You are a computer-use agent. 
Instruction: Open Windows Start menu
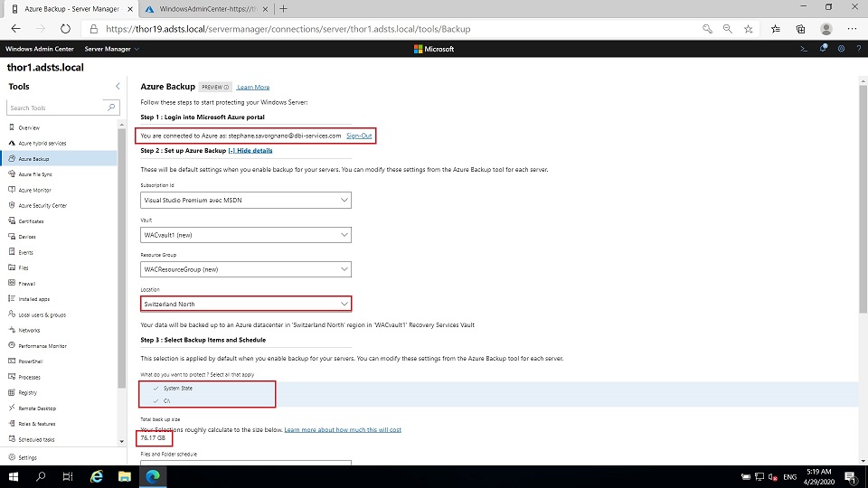pos(14,476)
